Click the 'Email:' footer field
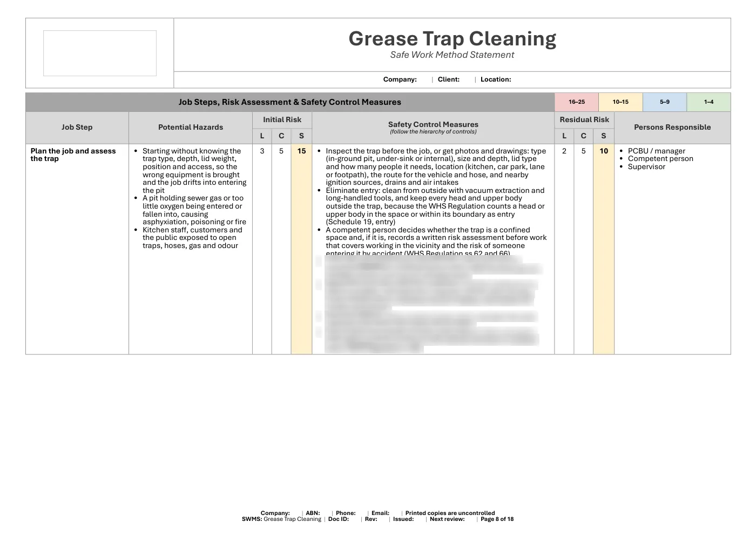 coord(380,513)
